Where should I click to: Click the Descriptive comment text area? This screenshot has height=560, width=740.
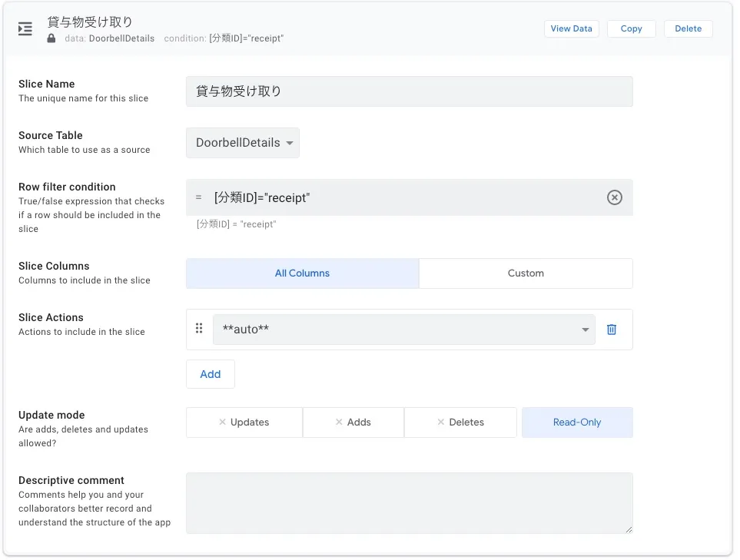409,503
